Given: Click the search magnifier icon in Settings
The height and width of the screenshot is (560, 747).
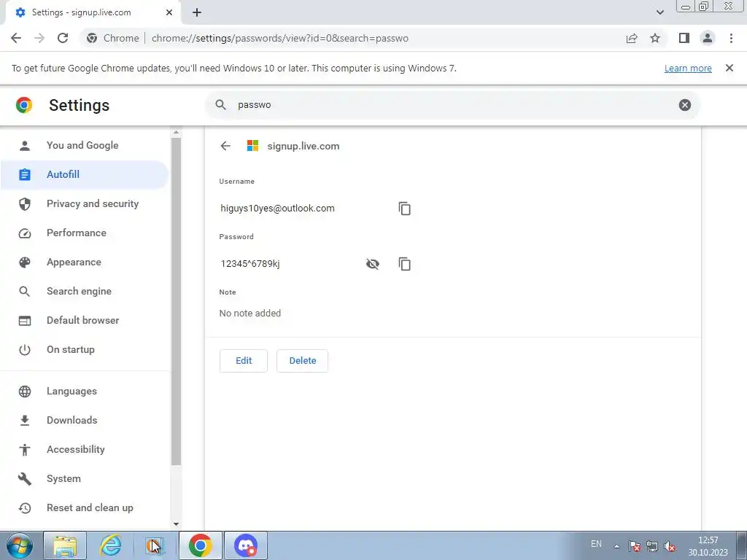Looking at the screenshot, I should pos(220,105).
